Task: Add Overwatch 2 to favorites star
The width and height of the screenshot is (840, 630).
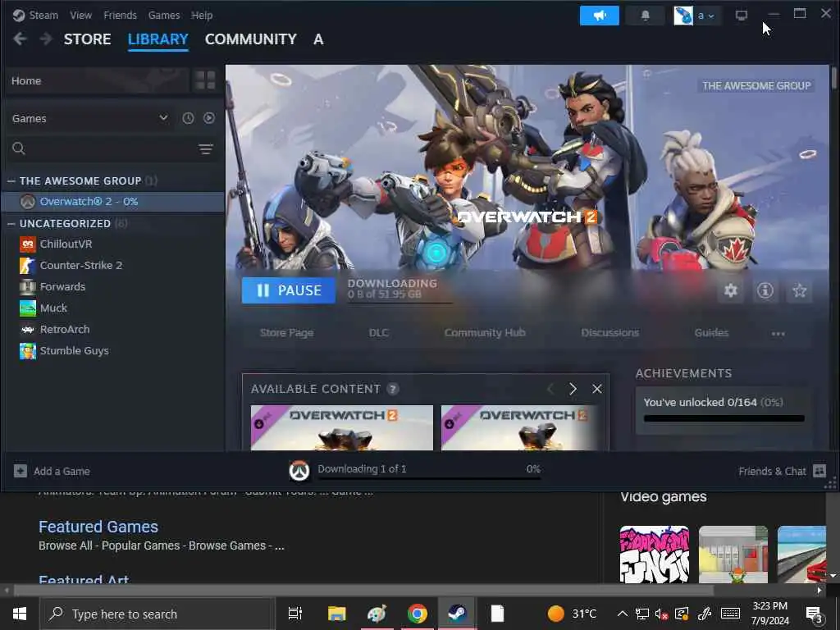Action: point(799,290)
